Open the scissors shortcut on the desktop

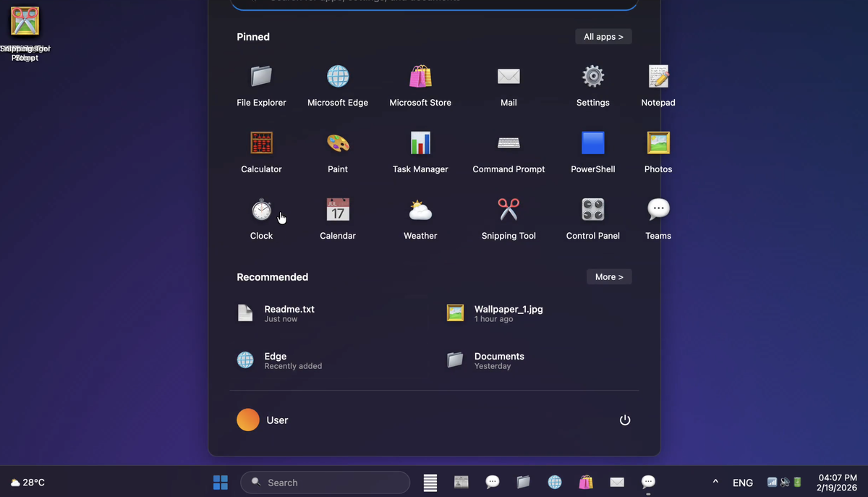(x=25, y=34)
